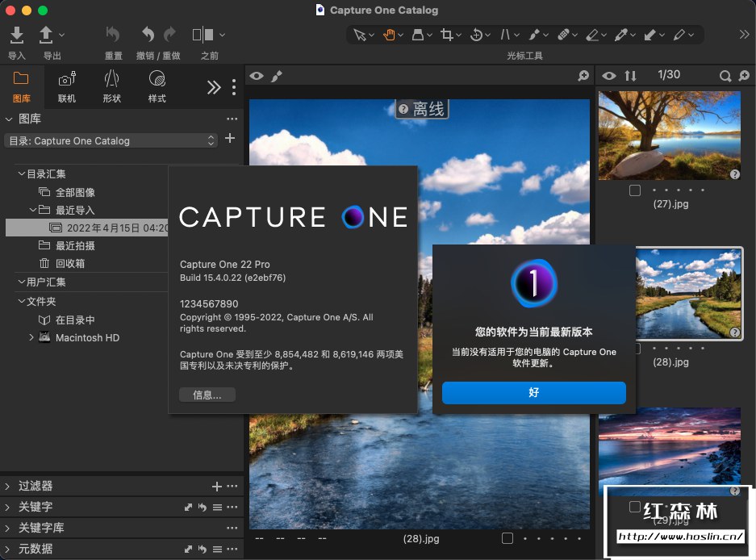The width and height of the screenshot is (756, 560).
Task: Add a new catalog item with plus icon
Action: tap(230, 139)
